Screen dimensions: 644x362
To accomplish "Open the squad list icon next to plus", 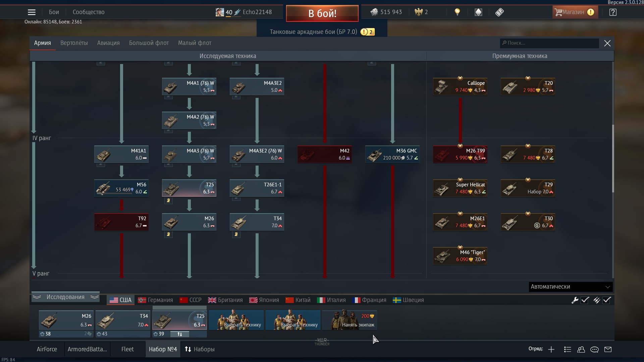I will (568, 349).
